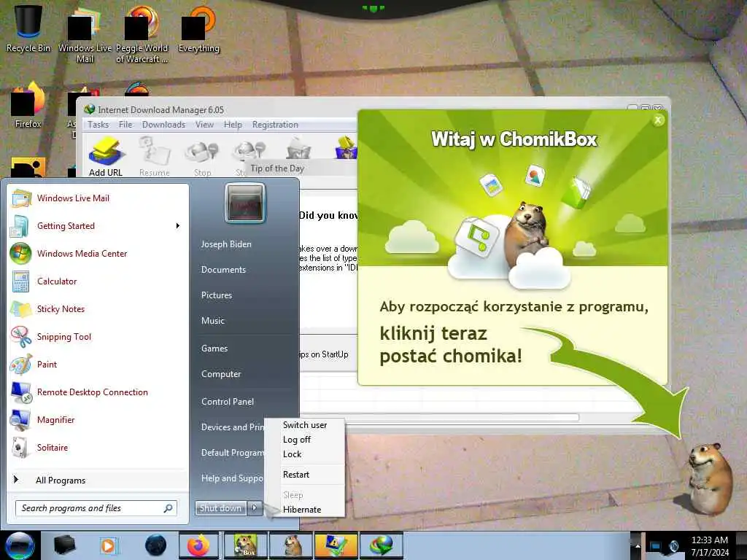Screen dimensions: 747x560
Task: Select Lock from power menu
Action: 305,454
